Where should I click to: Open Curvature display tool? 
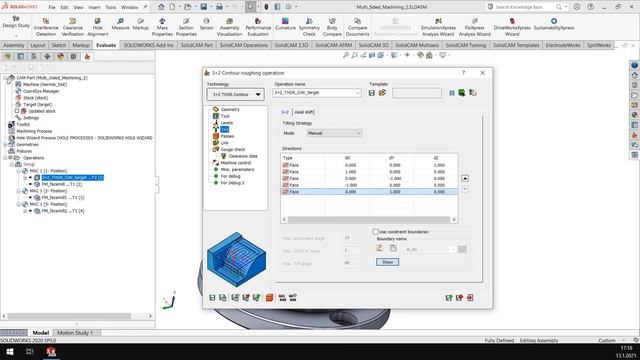[x=285, y=24]
